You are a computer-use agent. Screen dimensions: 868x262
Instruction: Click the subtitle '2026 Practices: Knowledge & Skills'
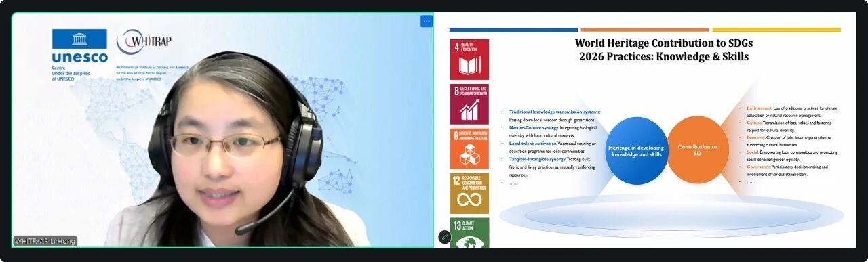click(664, 57)
